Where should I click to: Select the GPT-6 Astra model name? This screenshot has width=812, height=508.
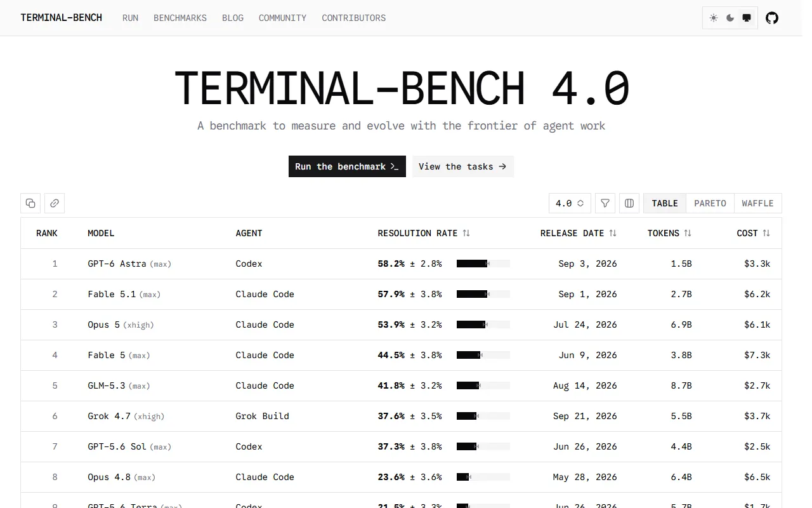[x=117, y=264]
